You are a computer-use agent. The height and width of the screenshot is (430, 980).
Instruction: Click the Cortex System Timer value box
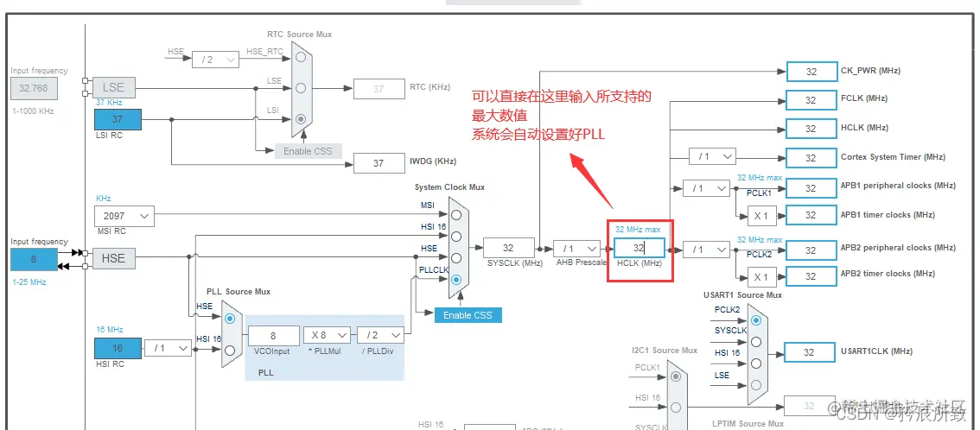pyautogui.click(x=811, y=158)
